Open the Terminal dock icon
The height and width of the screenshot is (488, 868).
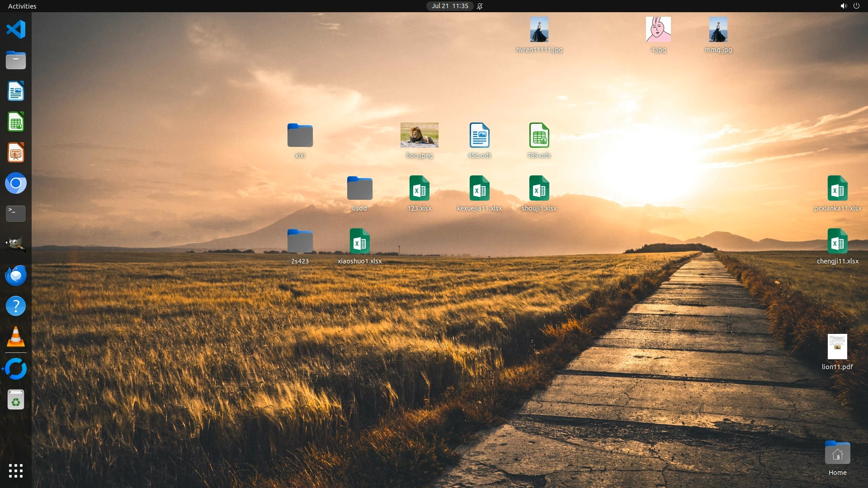click(16, 214)
